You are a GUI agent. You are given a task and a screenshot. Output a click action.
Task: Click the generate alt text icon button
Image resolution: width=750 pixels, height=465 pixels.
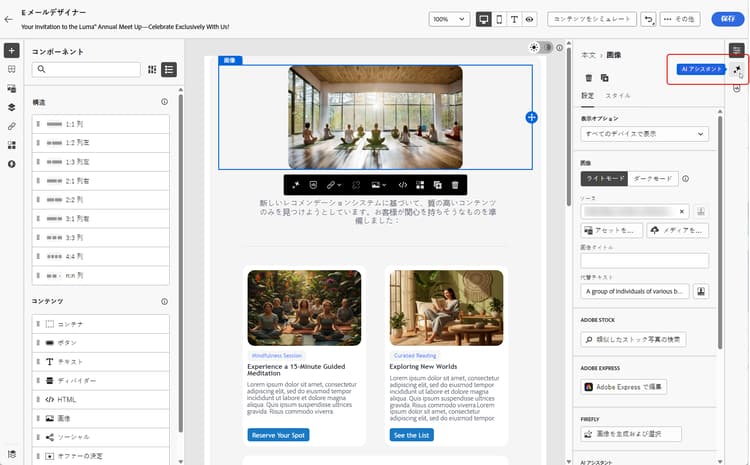pyautogui.click(x=701, y=291)
